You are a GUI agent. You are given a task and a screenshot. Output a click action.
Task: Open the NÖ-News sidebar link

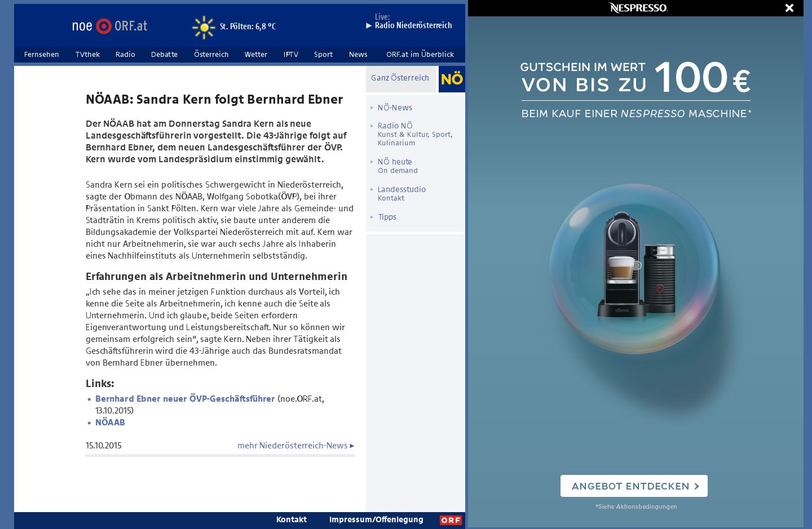point(395,108)
